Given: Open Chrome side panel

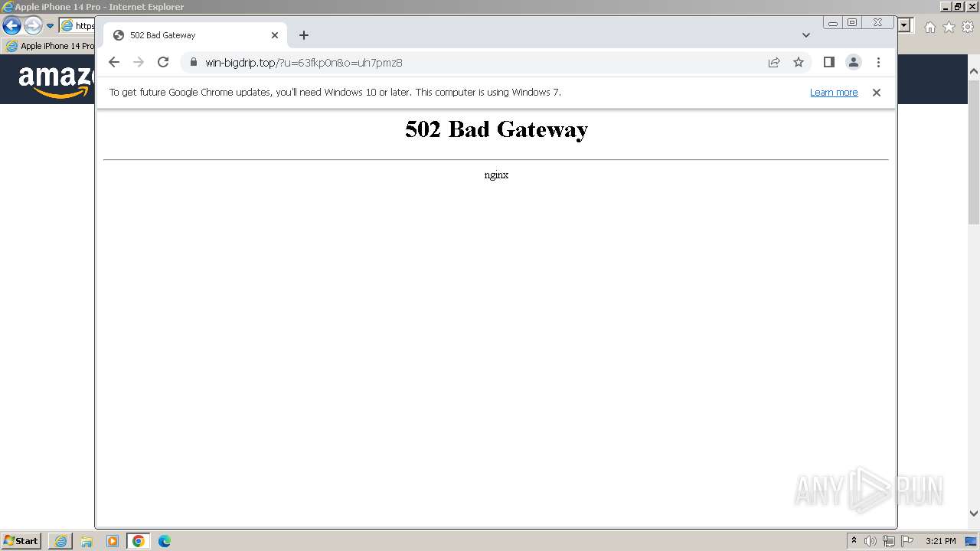Looking at the screenshot, I should tap(828, 63).
